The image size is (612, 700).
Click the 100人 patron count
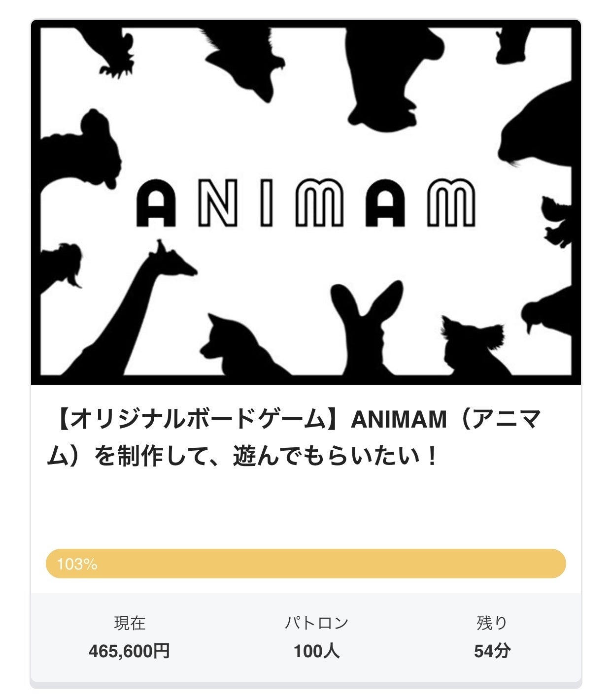pyautogui.click(x=316, y=651)
